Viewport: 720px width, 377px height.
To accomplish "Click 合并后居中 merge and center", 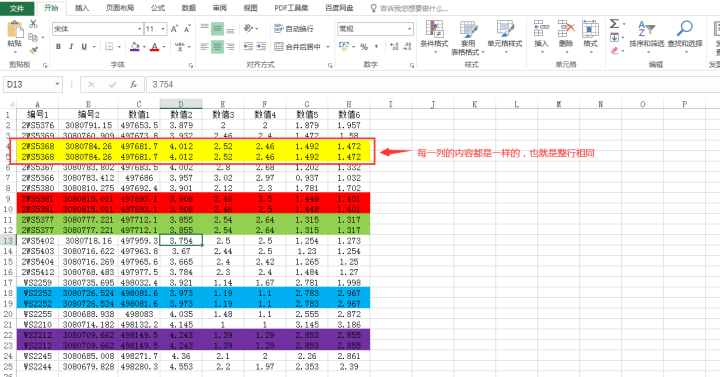I will click(298, 46).
